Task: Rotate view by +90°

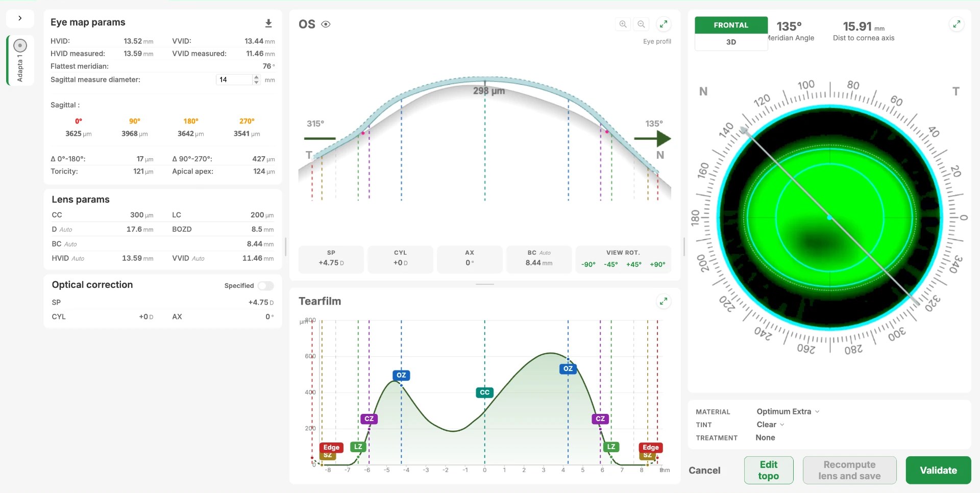Action: 657,264
